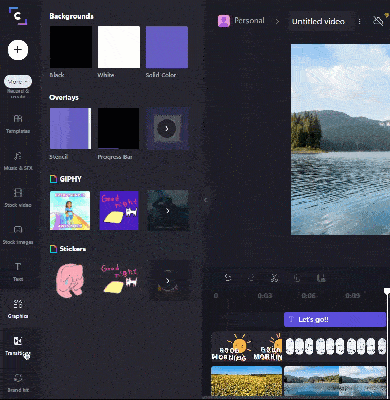The height and width of the screenshot is (400, 390).
Task: Open the Text tool panel
Action: pyautogui.click(x=18, y=272)
